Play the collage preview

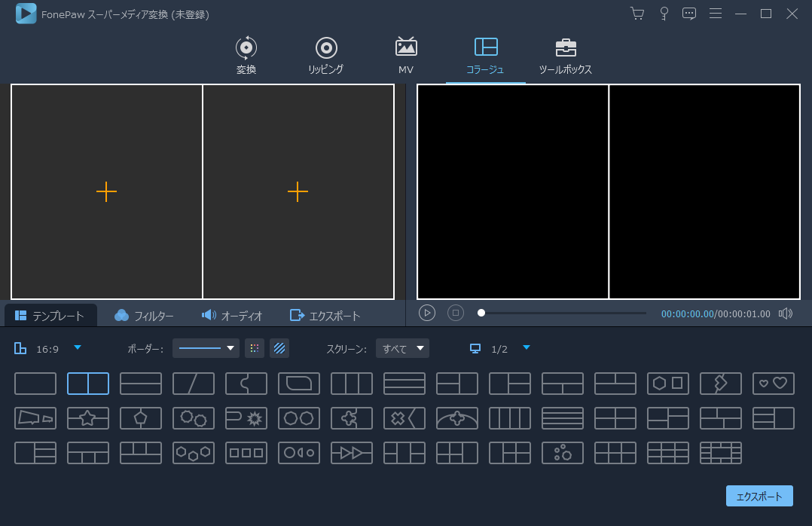[x=427, y=313]
